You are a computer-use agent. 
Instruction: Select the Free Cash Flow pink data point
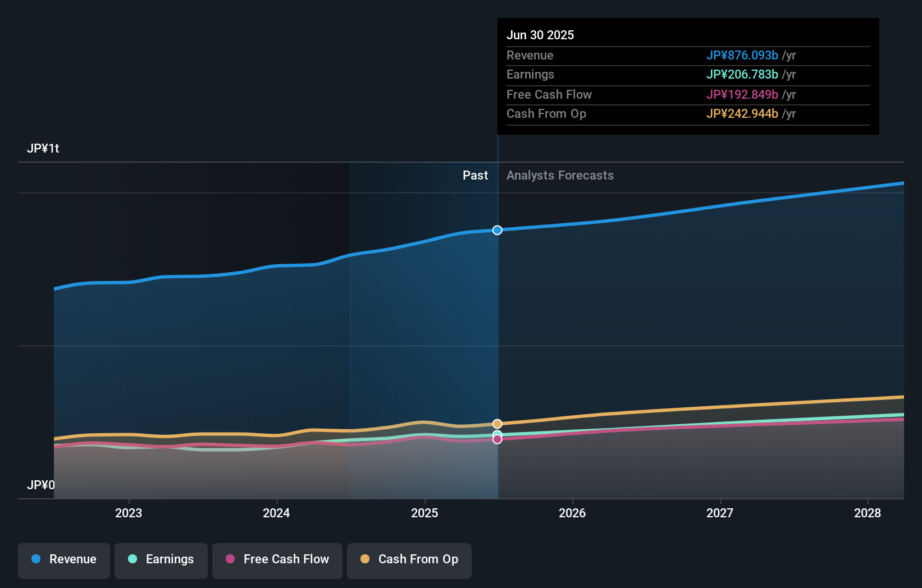tap(497, 439)
